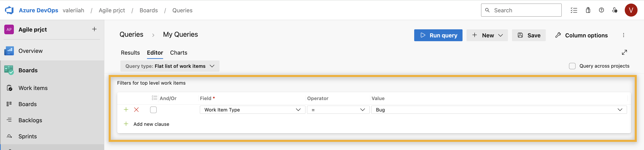Enable Query across projects checkbox
This screenshot has width=644, height=150.
pos(572,66)
